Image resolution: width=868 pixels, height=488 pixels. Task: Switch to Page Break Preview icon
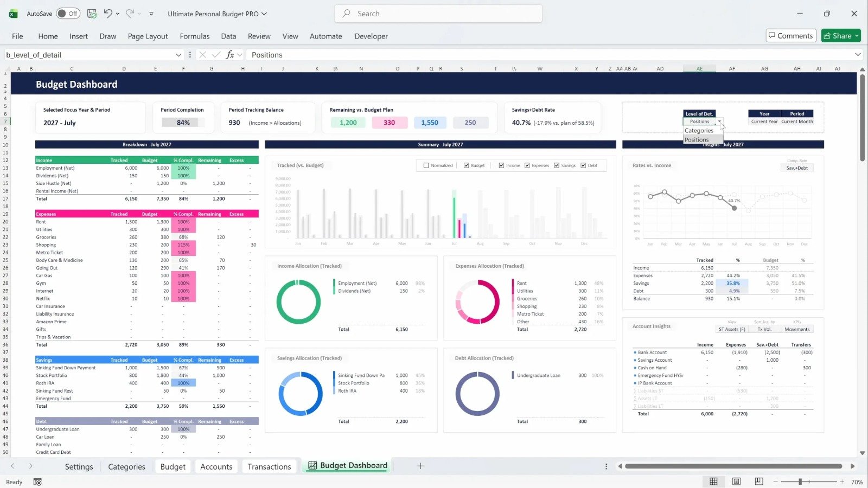pyautogui.click(x=759, y=481)
